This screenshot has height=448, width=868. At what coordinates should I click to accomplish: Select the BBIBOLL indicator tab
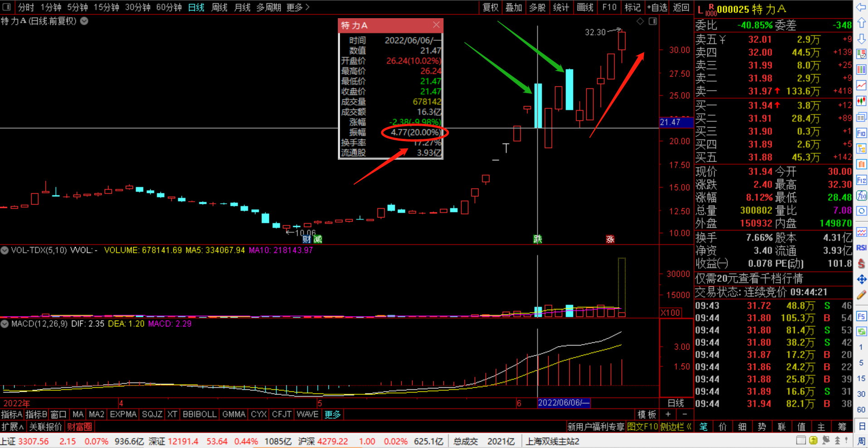point(200,414)
